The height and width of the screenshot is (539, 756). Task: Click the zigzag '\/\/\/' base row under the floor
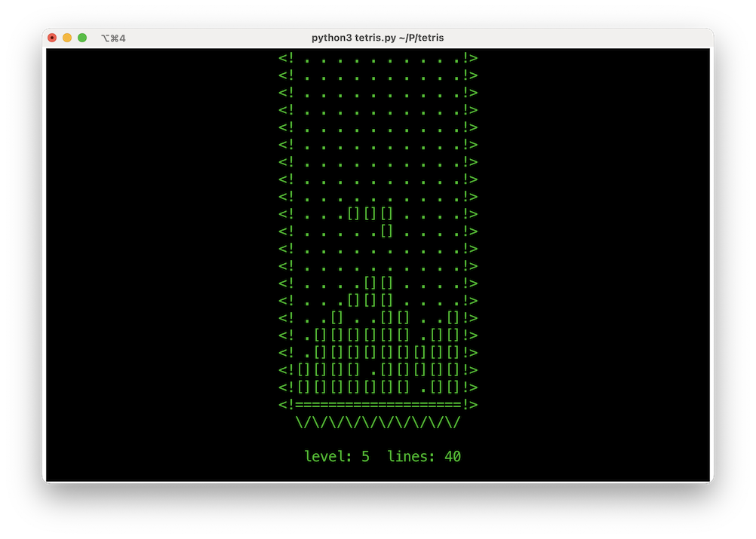378,422
